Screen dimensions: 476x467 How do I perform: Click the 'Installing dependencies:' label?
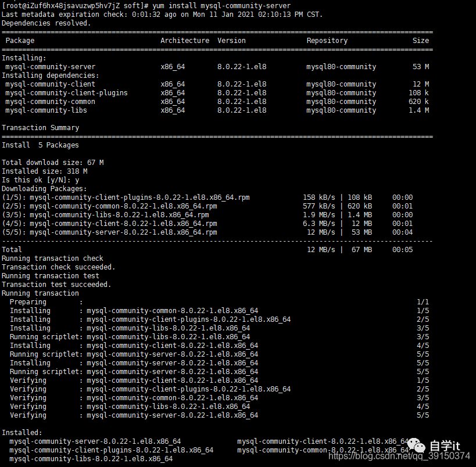(x=50, y=76)
